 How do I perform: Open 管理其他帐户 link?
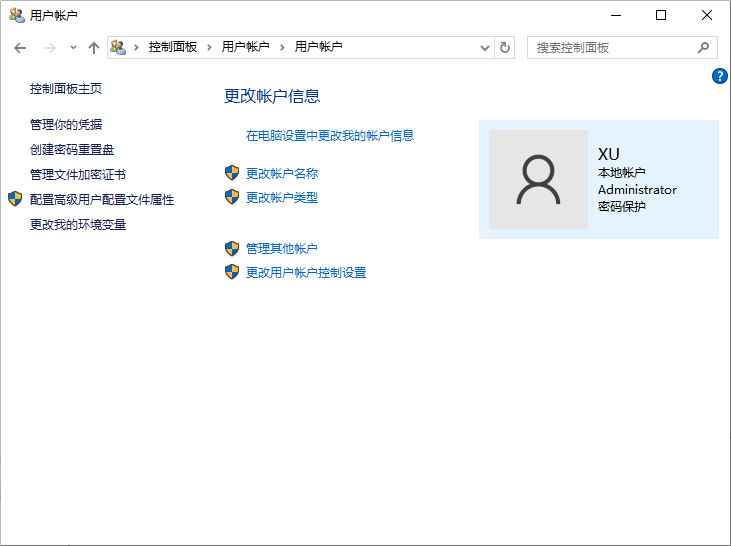tap(282, 249)
